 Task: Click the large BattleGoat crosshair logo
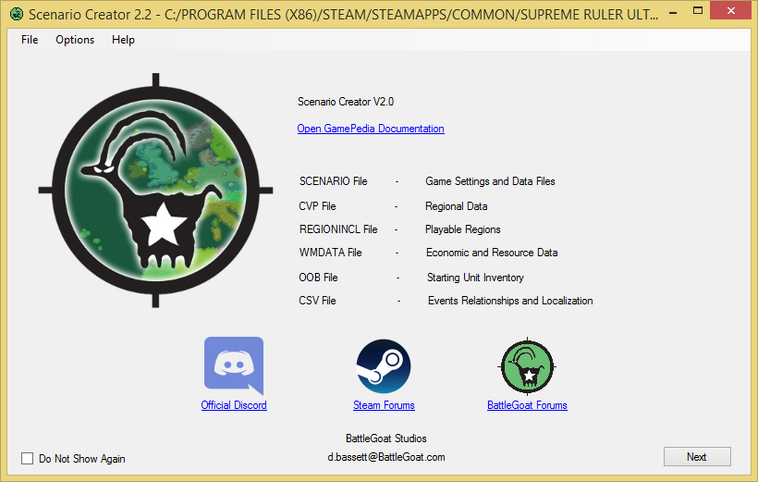pos(156,190)
